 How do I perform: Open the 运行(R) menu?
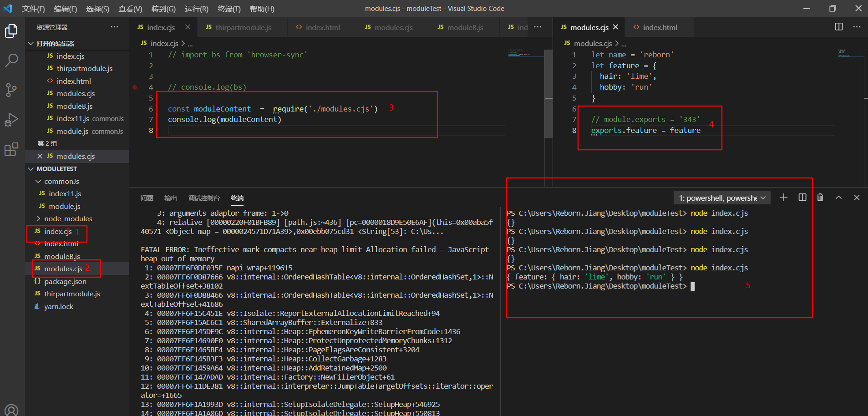point(197,9)
